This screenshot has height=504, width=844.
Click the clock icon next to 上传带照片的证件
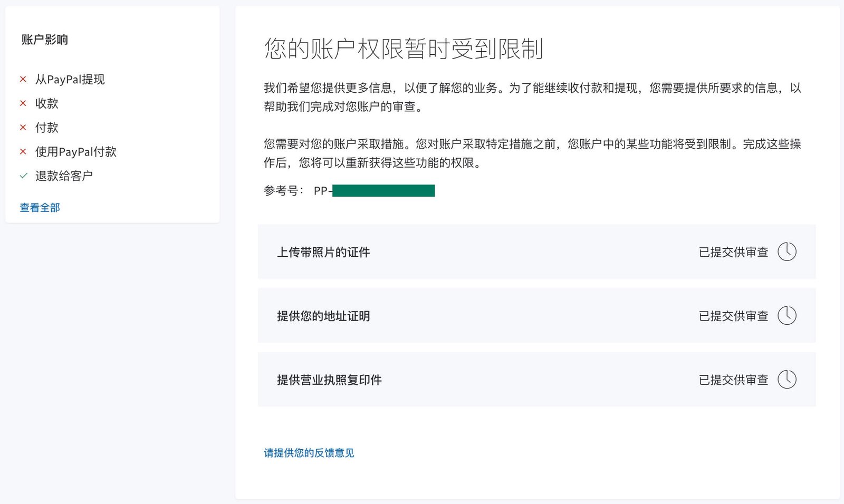(788, 252)
